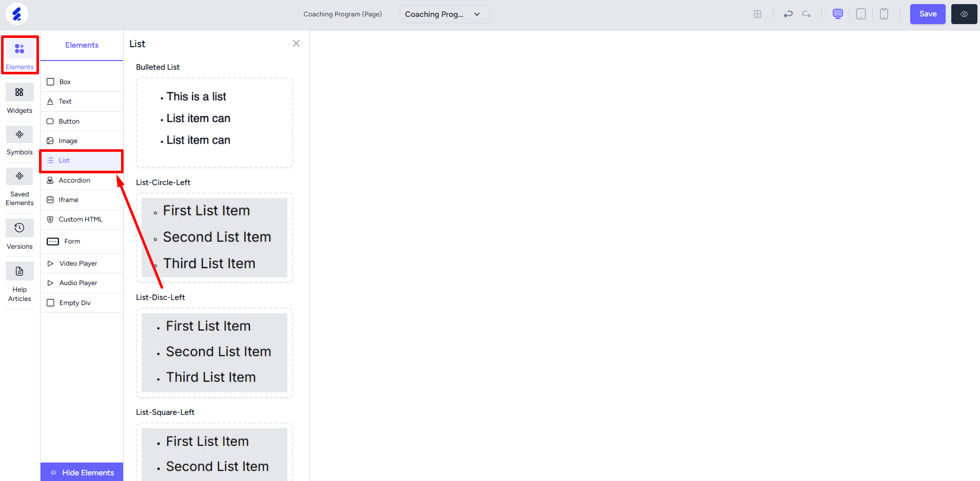Click the 'Coaching Program (Page)' label
This screenshot has width=980, height=481.
click(x=343, y=14)
